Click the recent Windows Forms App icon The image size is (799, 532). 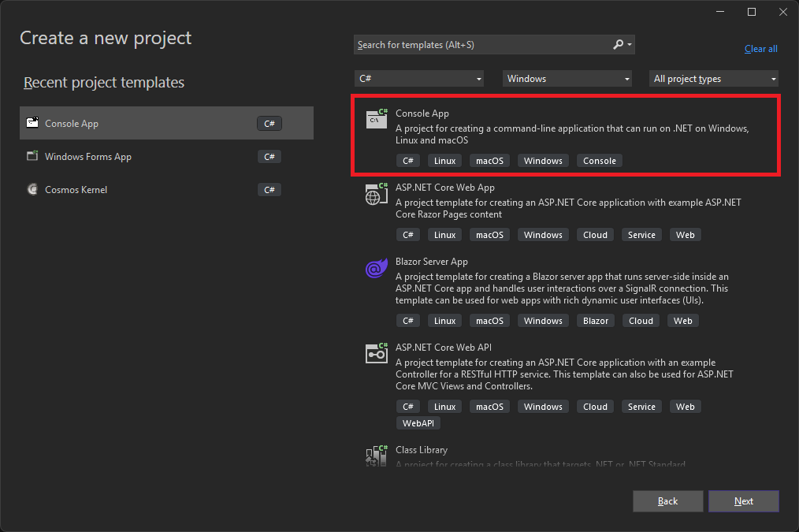tap(32, 156)
